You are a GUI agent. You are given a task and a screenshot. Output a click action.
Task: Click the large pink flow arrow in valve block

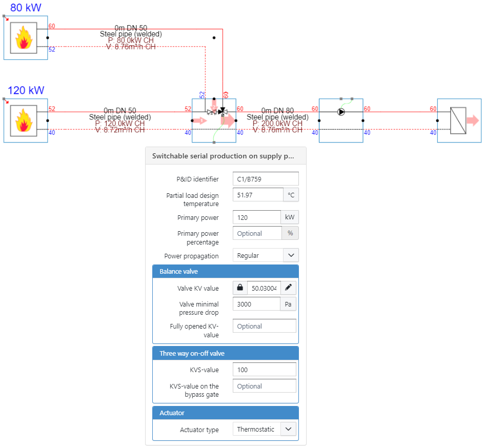(x=228, y=120)
